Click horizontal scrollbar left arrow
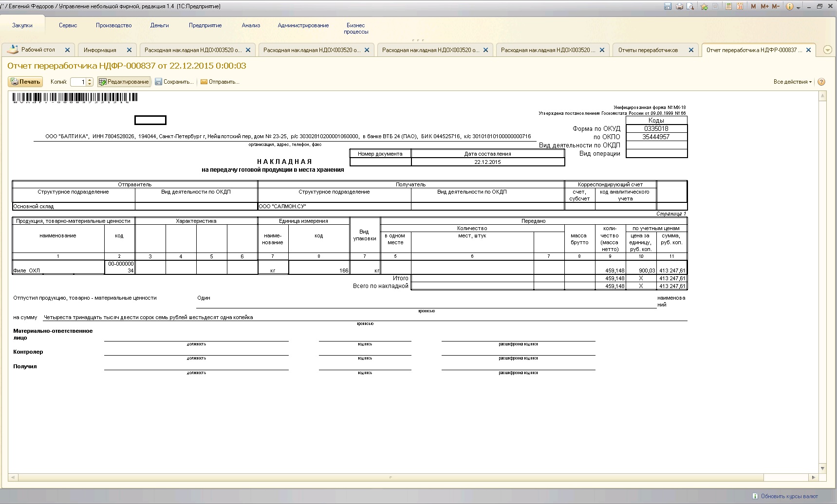 point(12,478)
